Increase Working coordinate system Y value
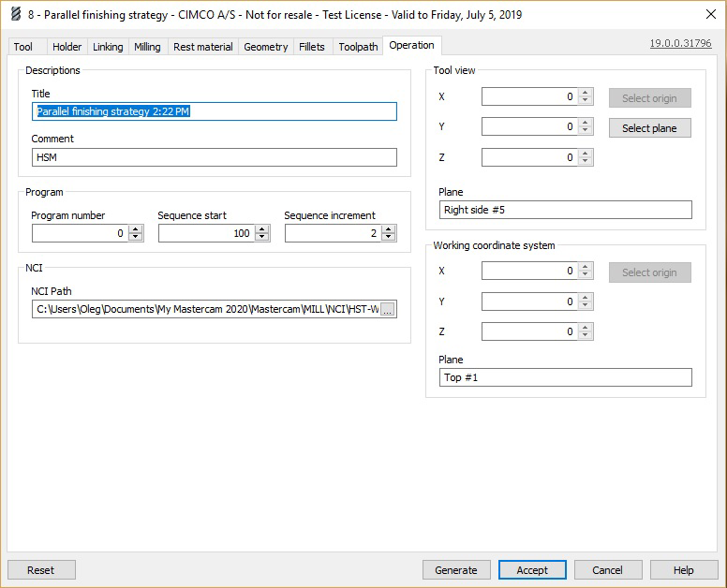 (x=586, y=298)
